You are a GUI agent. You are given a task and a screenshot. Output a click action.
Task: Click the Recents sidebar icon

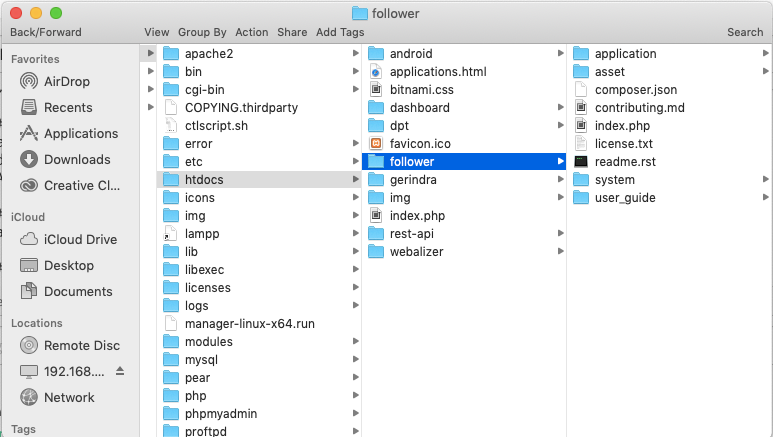[x=29, y=107]
